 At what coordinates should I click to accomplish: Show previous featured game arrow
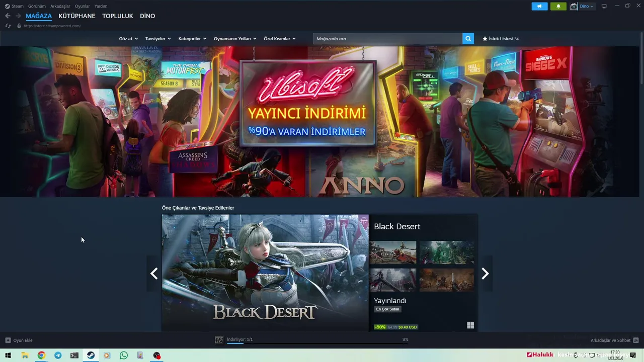[154, 274]
